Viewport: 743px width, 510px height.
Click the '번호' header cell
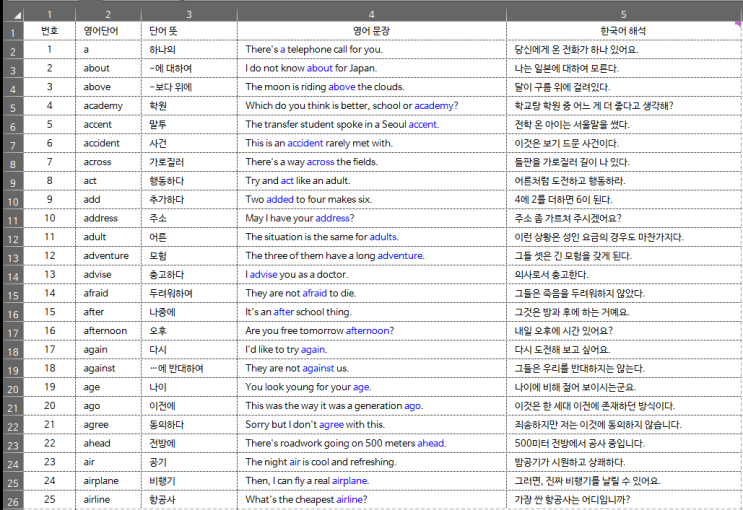click(49, 31)
